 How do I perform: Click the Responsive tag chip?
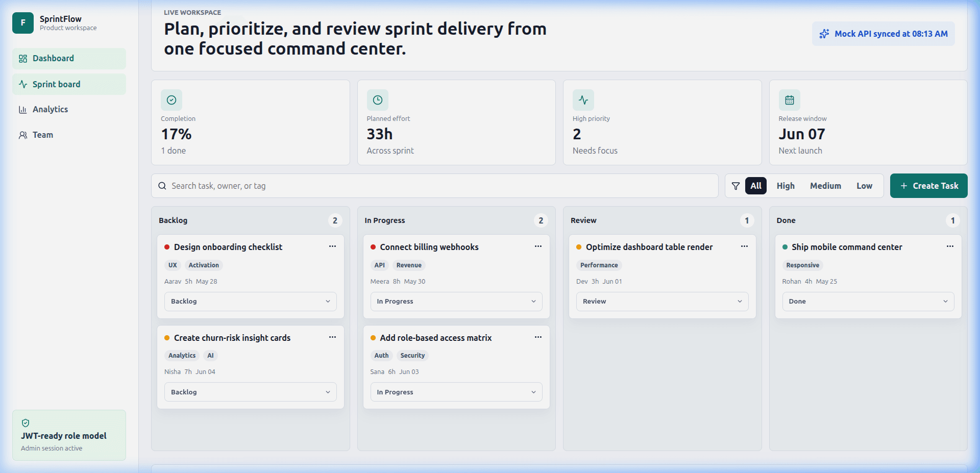pos(803,265)
